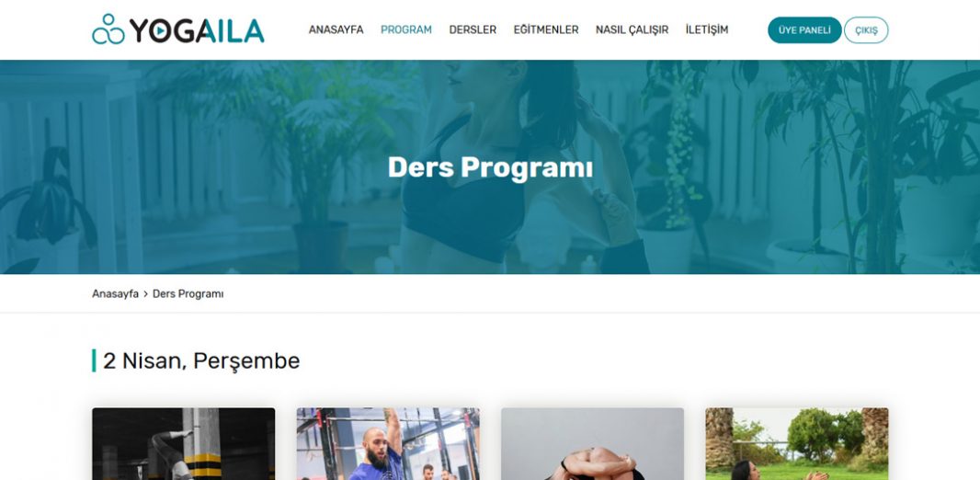Open the gym class thumbnail with bearded instructor
The width and height of the screenshot is (980, 480).
[388, 444]
